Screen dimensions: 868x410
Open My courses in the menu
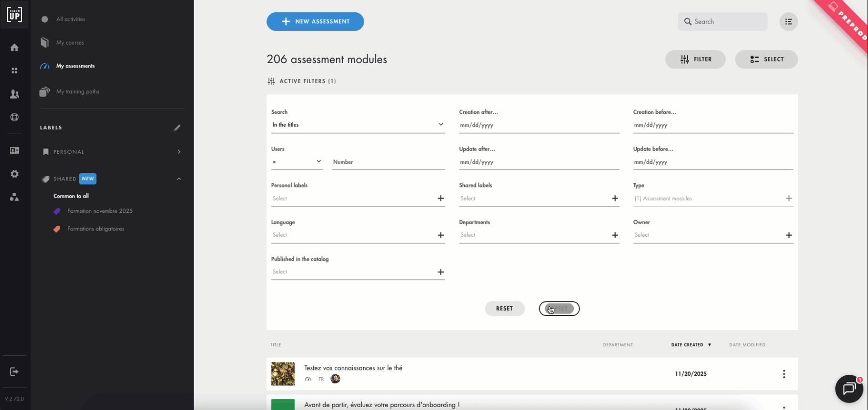pos(70,43)
